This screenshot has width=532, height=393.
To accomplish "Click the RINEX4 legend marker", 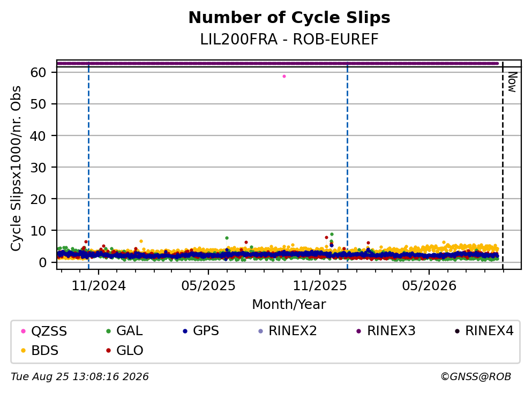I will [x=457, y=331].
